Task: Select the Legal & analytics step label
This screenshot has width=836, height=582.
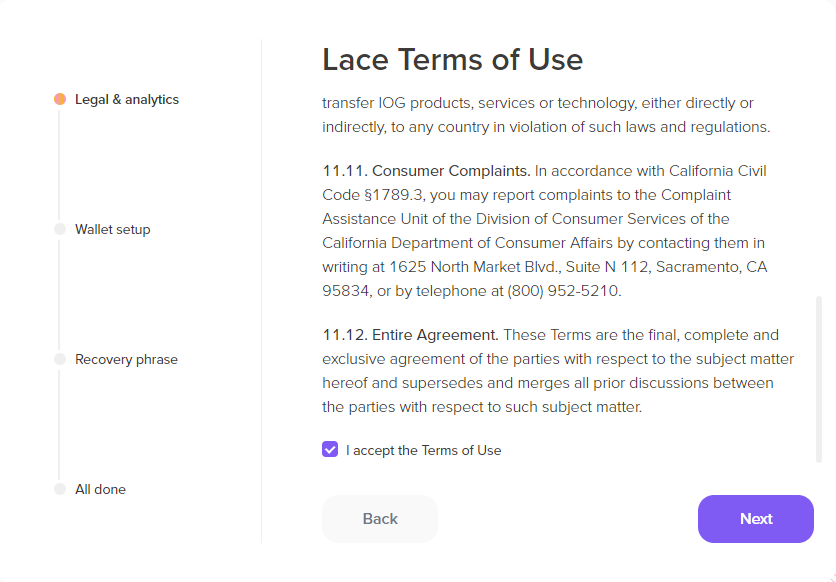Action: click(127, 99)
